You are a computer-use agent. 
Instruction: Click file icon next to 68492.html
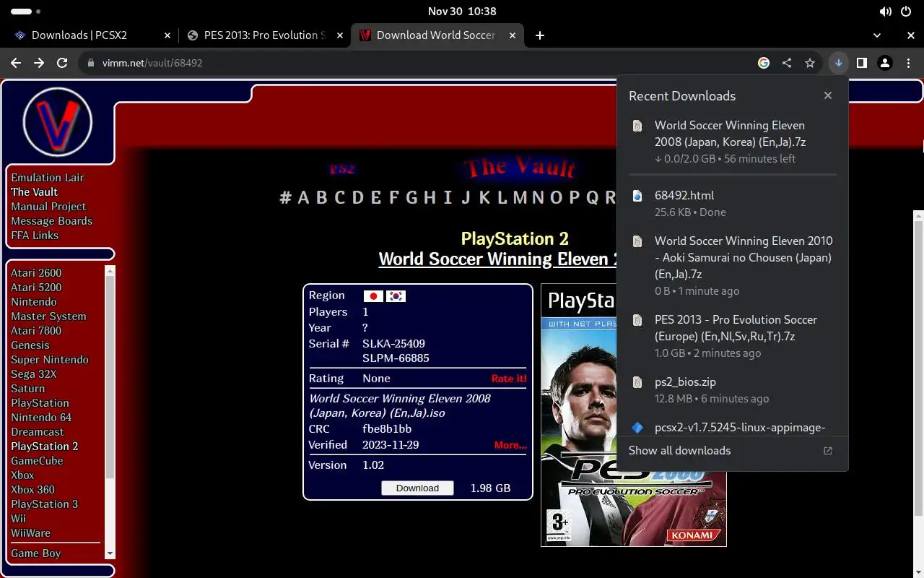tap(637, 196)
